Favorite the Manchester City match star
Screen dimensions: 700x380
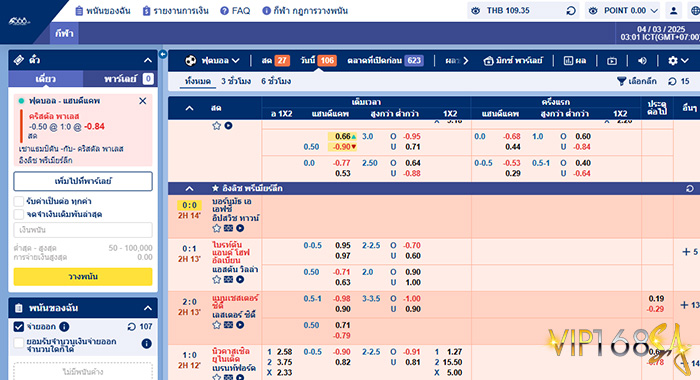[x=217, y=325]
